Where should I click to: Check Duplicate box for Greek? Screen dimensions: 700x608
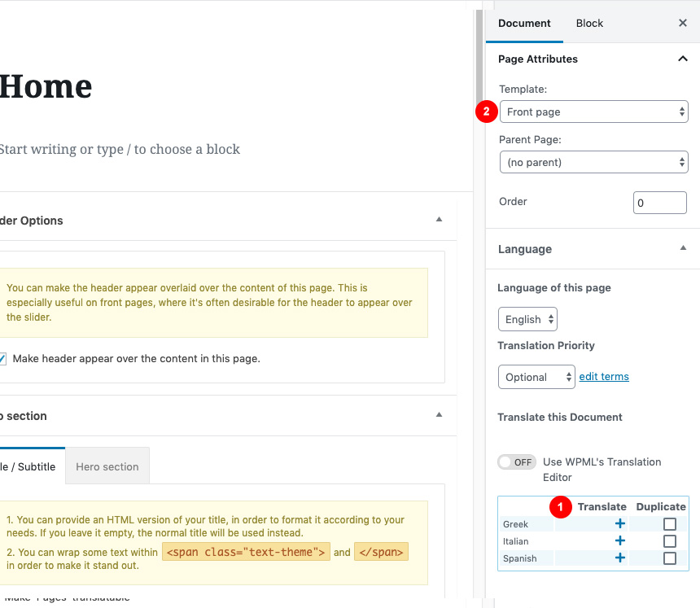pyautogui.click(x=670, y=524)
